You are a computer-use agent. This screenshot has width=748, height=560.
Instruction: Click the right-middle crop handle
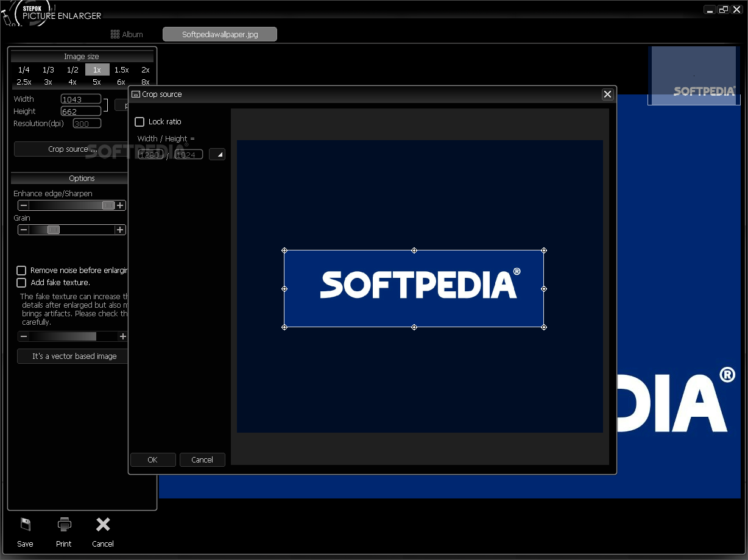(544, 289)
